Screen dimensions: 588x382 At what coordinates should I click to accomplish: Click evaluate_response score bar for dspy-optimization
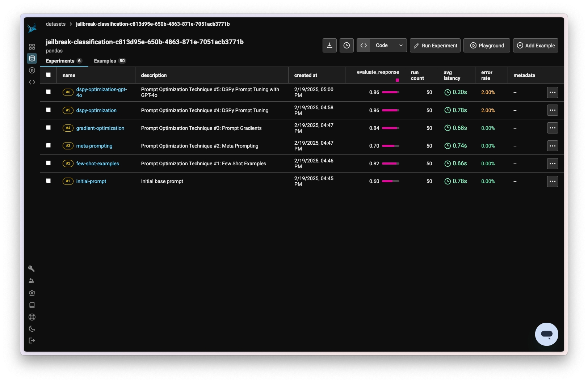[390, 110]
